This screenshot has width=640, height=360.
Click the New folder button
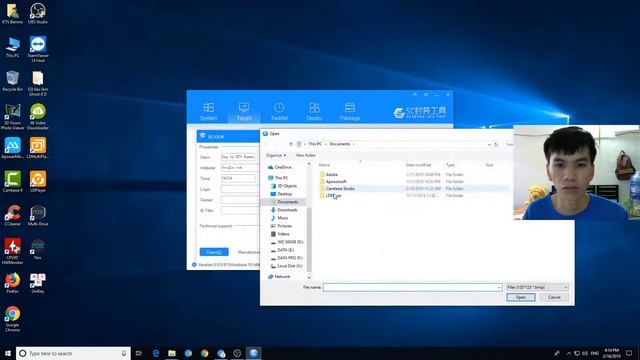click(x=306, y=156)
